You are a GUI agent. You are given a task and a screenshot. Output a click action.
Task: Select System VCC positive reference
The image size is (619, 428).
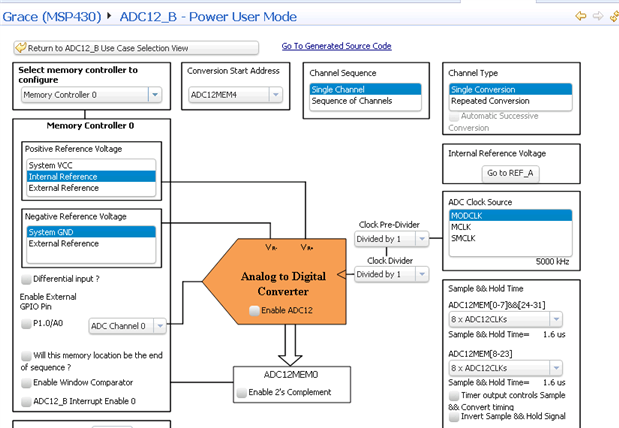(x=91, y=165)
